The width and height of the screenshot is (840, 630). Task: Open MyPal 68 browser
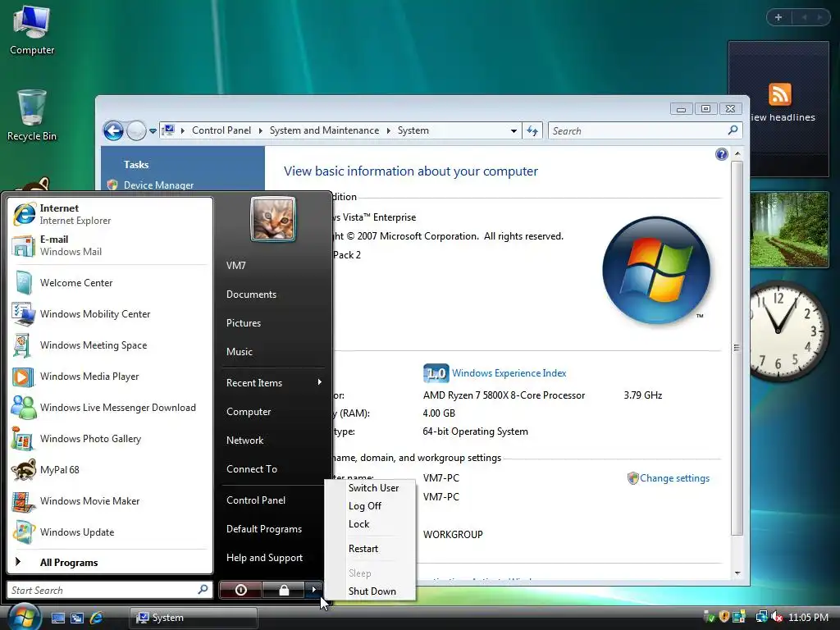click(x=110, y=470)
